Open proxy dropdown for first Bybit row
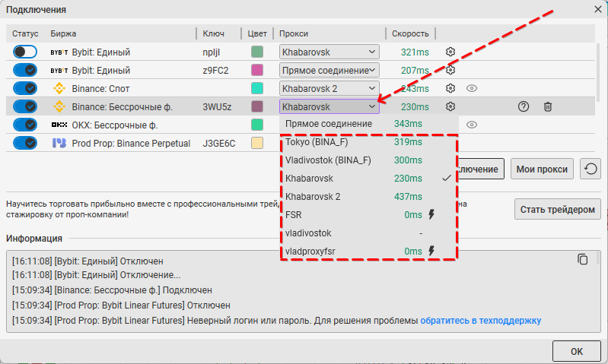 click(329, 52)
